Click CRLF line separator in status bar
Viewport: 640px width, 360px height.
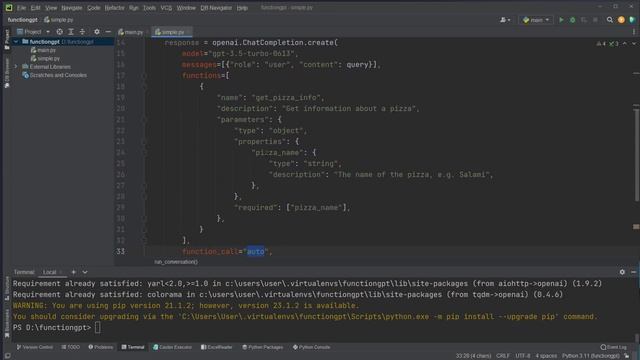pos(503,356)
